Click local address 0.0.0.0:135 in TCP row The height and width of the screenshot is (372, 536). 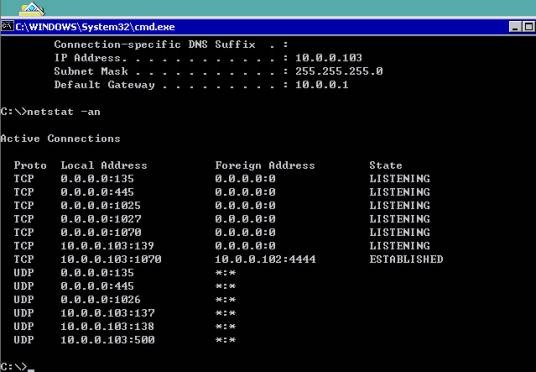point(97,179)
